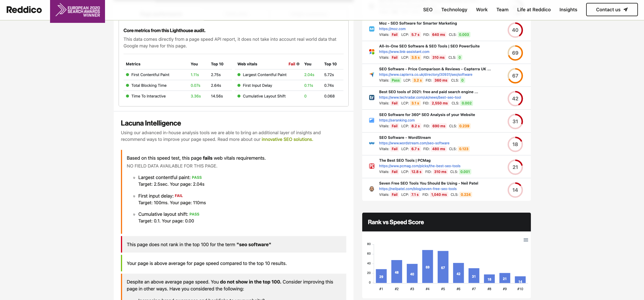Click the green dot beside Cumulative Layout Shift
Screen dimensions: 644x300
click(x=239, y=96)
